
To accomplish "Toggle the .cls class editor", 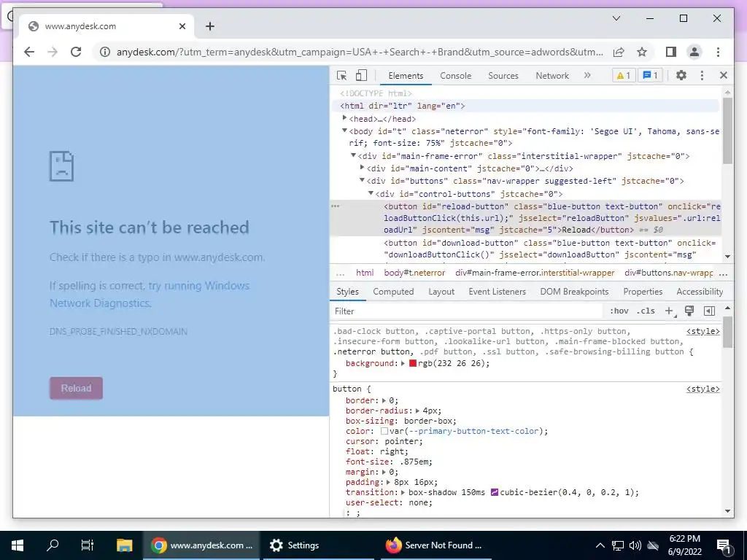I will point(646,311).
